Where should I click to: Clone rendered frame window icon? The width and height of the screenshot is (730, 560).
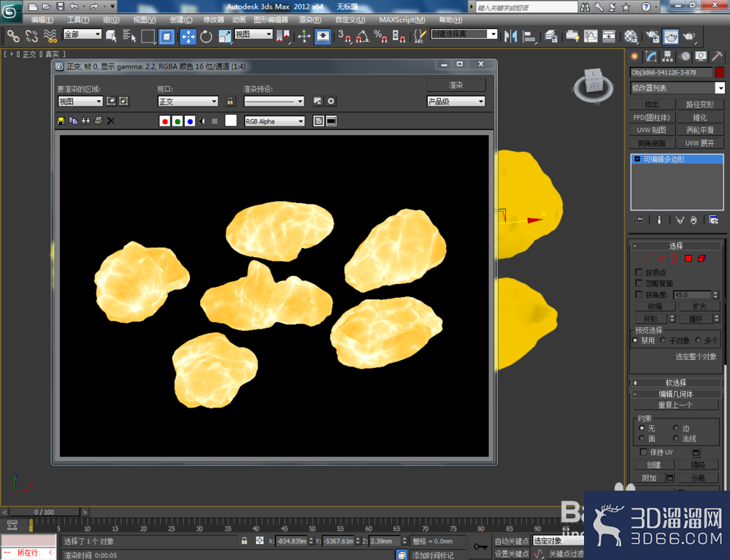tap(85, 121)
